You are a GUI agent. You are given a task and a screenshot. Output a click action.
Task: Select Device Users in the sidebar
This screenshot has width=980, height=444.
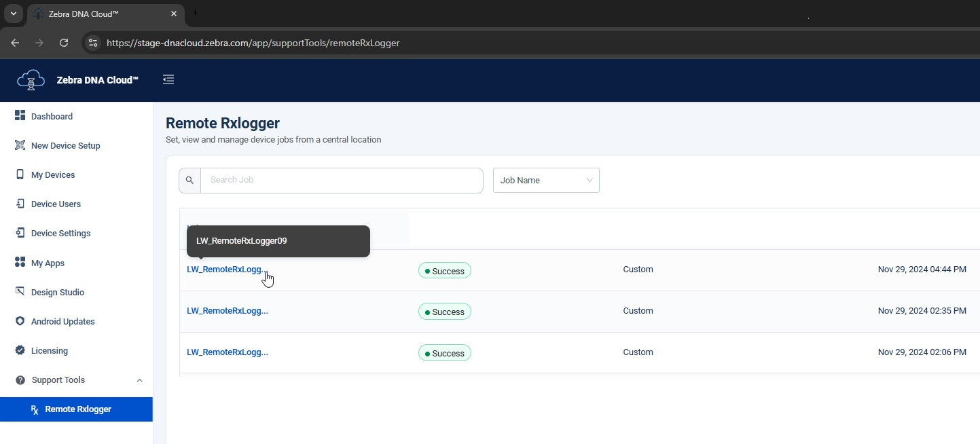[x=56, y=204]
